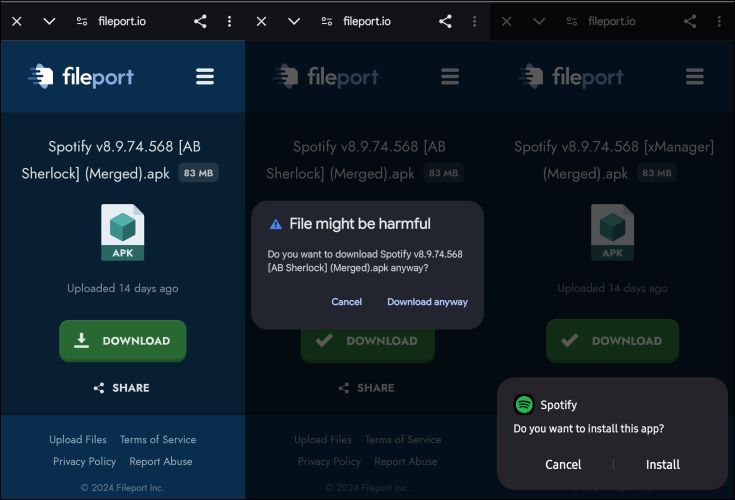735x500 pixels.
Task: Click the dimmed Report Abuse link in middle panel
Action: tap(406, 462)
